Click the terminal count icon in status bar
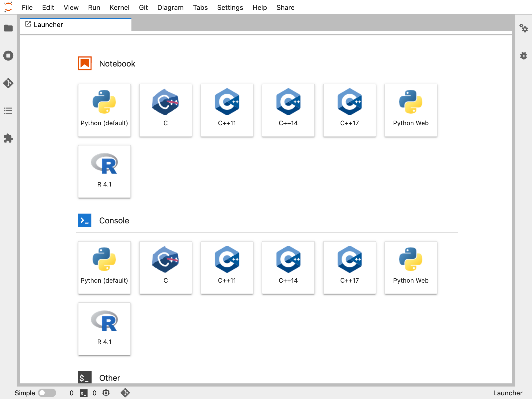The height and width of the screenshot is (399, 532). tap(83, 393)
